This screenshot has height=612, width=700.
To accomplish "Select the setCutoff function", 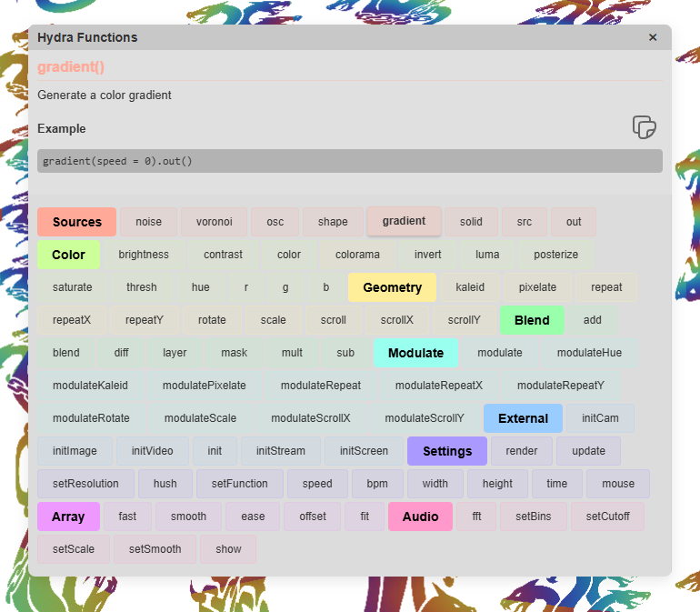I will (x=607, y=517).
